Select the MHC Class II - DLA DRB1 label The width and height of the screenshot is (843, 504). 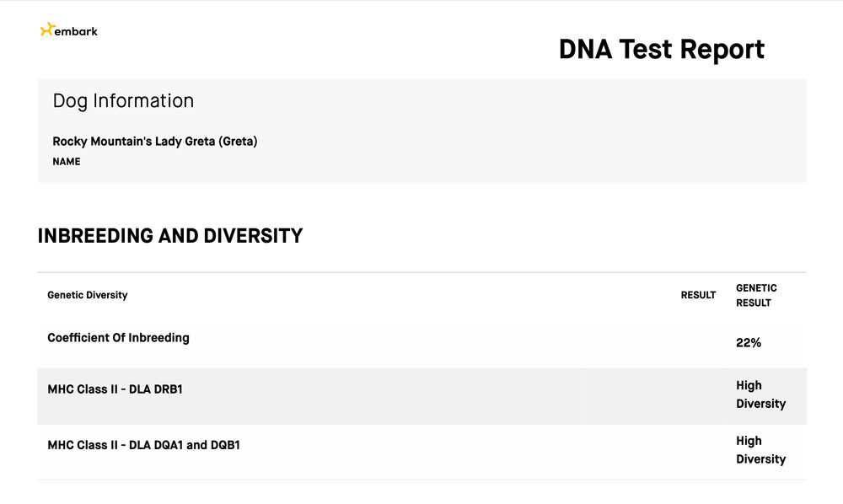[x=115, y=389]
